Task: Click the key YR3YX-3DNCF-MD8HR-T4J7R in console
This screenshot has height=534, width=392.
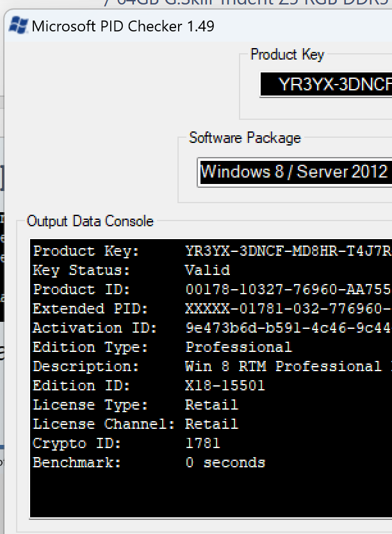Action: (288, 251)
